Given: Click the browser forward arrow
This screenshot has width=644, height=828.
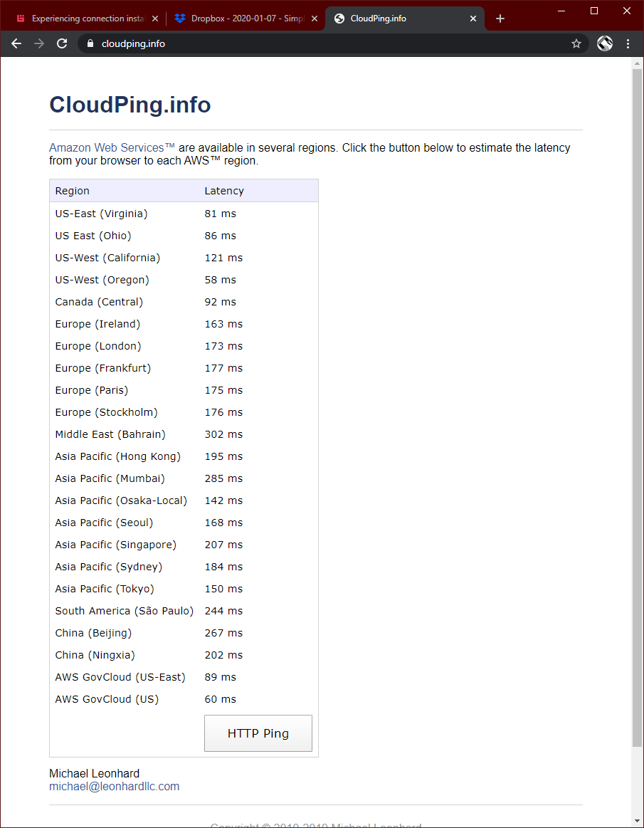Looking at the screenshot, I should tap(39, 43).
